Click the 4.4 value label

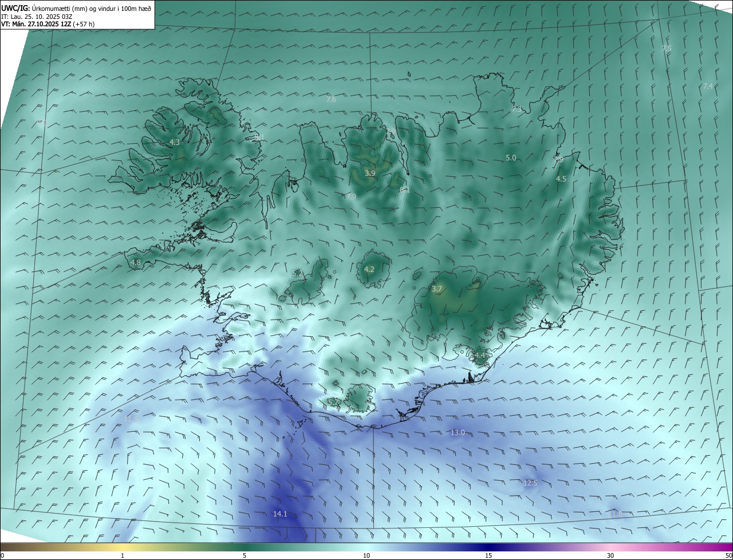(x=480, y=356)
